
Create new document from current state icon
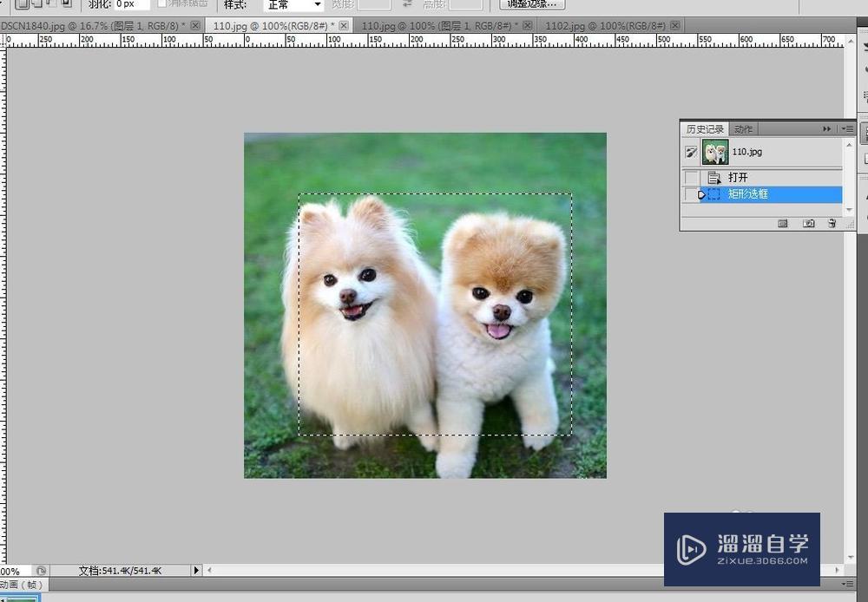783,223
